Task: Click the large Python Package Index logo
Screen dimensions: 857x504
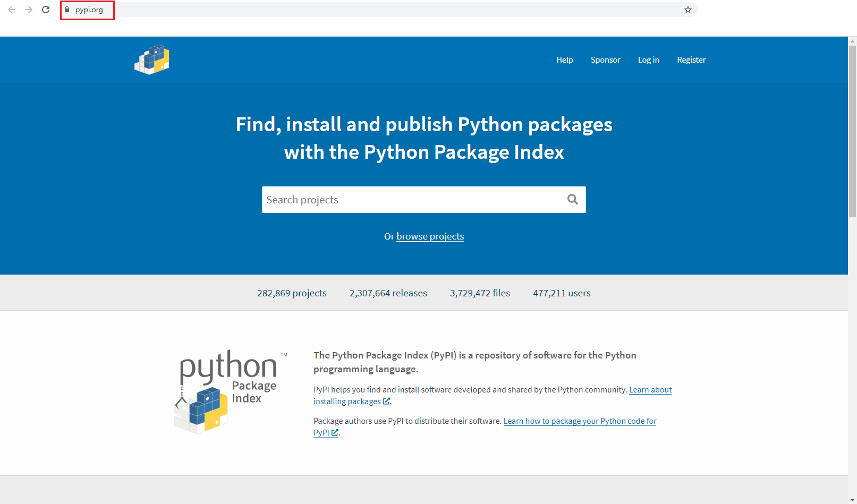Action: click(231, 391)
